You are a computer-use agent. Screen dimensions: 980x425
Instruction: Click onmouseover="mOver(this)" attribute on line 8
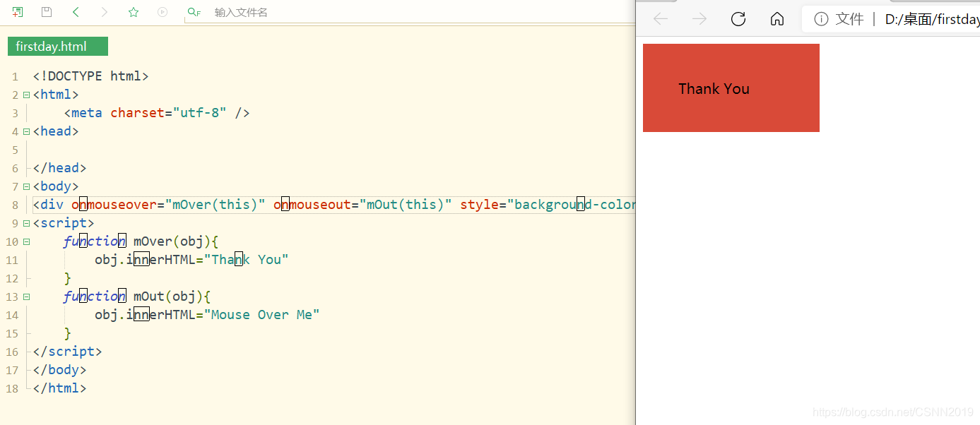pos(168,205)
